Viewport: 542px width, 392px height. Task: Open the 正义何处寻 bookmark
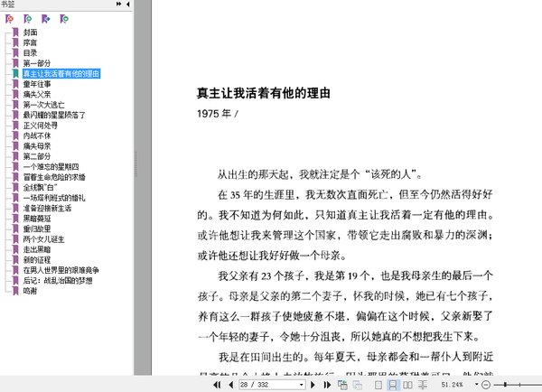pos(41,126)
